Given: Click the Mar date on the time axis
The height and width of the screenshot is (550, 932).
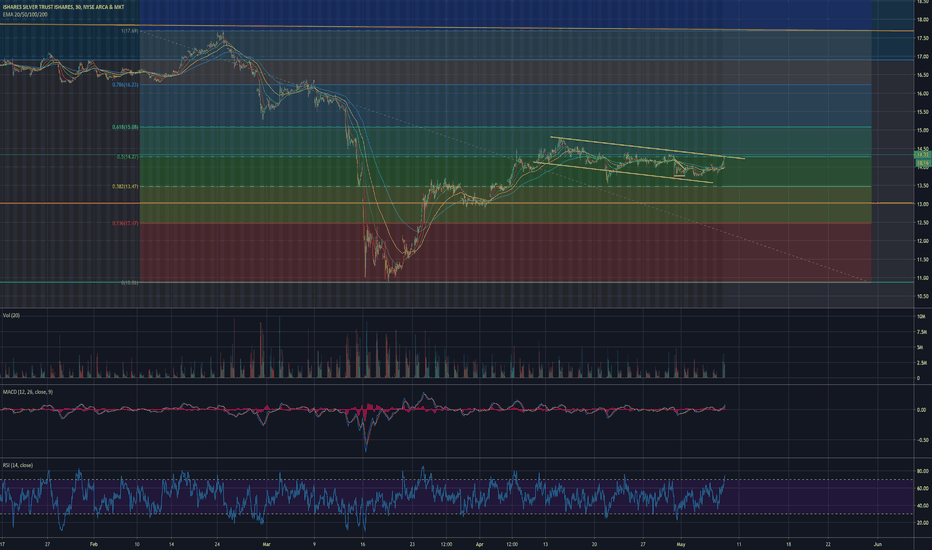Looking at the screenshot, I should pos(266,544).
